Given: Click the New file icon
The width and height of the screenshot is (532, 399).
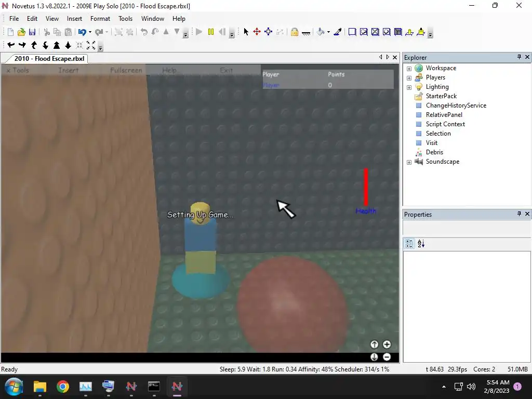Looking at the screenshot, I should click(10, 32).
